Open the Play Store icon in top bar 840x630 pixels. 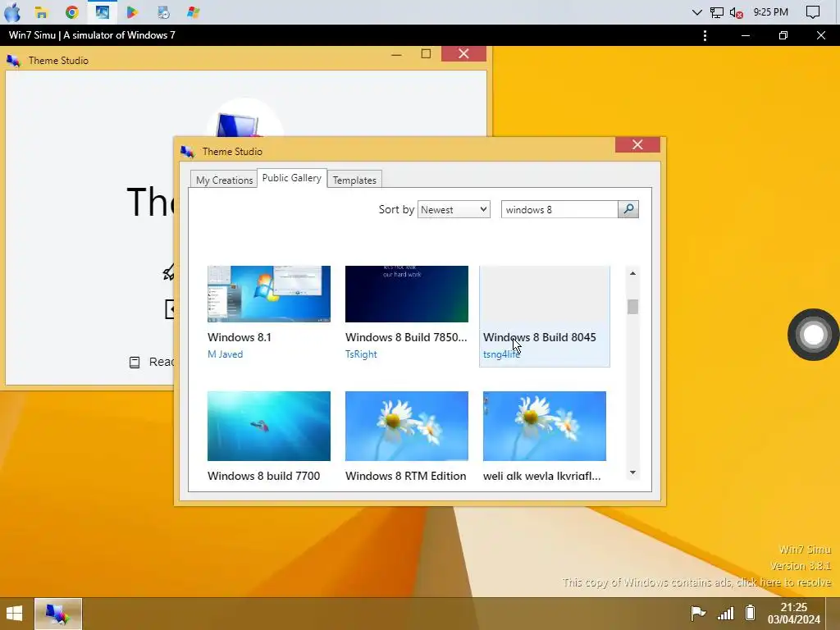pyautogui.click(x=132, y=12)
